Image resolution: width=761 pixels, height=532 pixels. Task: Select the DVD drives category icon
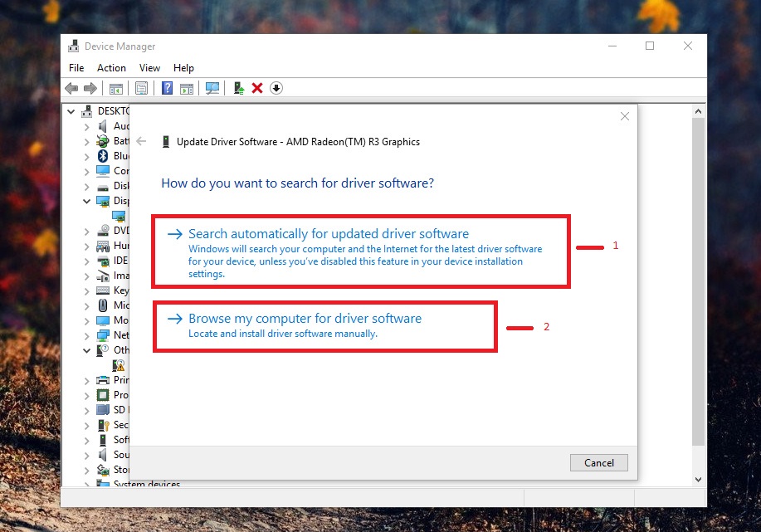coord(103,231)
